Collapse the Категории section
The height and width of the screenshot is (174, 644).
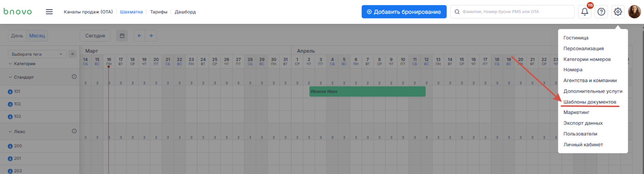pyautogui.click(x=10, y=64)
